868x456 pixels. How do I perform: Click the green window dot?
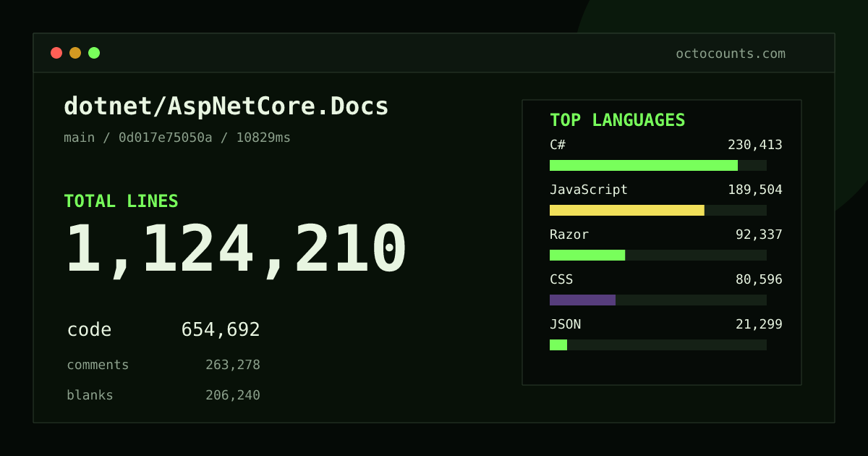click(94, 53)
